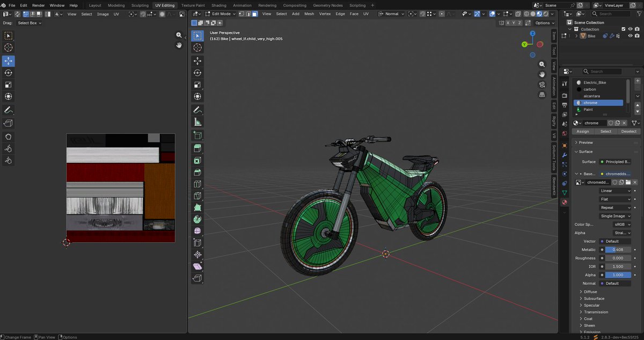The height and width of the screenshot is (340, 644).
Task: Expand the Transmission section
Action: point(596,312)
